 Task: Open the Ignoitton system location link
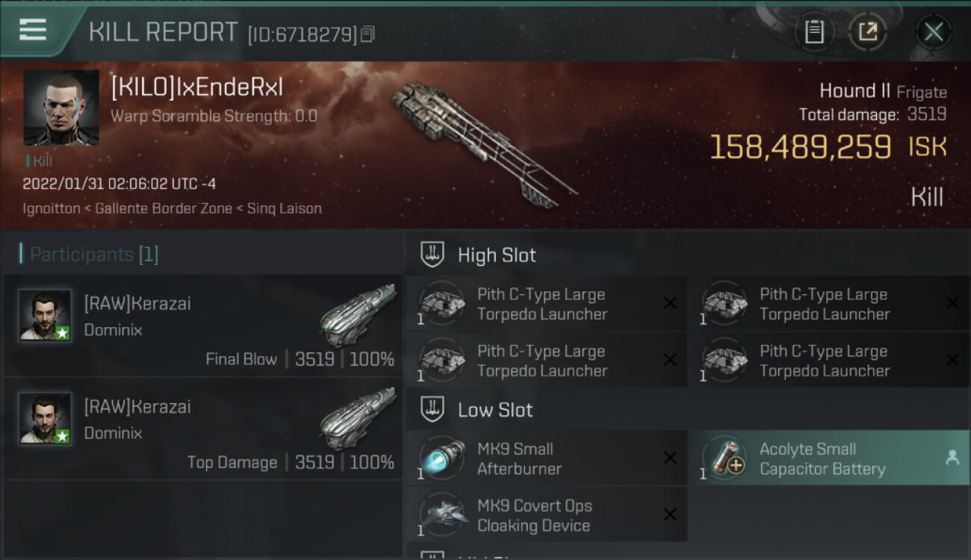pyautogui.click(x=52, y=208)
